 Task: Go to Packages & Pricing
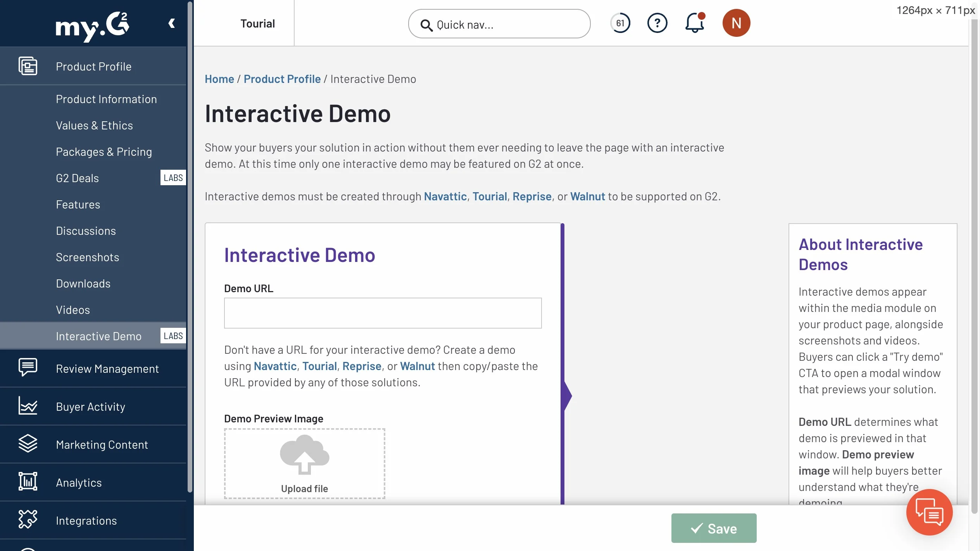coord(104,152)
